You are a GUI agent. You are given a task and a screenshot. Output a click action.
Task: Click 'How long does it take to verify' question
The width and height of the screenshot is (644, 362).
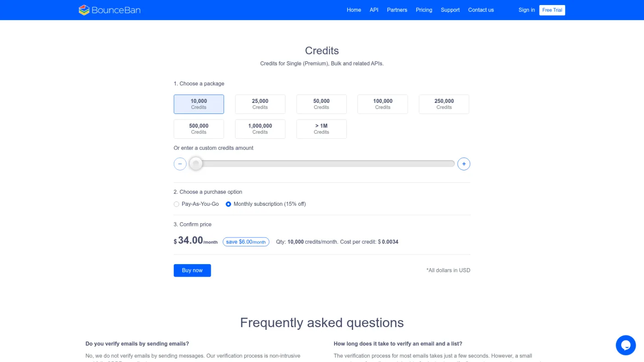point(398,344)
